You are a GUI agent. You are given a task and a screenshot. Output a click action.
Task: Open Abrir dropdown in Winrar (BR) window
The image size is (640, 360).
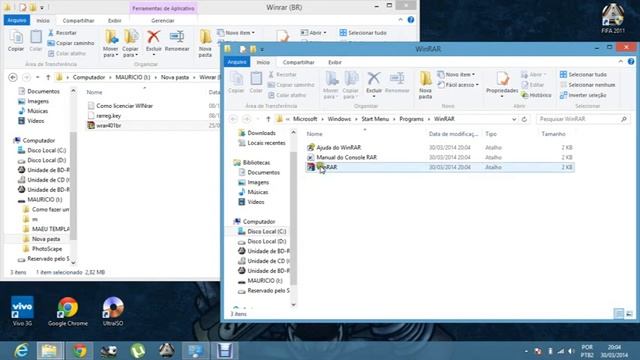313,32
